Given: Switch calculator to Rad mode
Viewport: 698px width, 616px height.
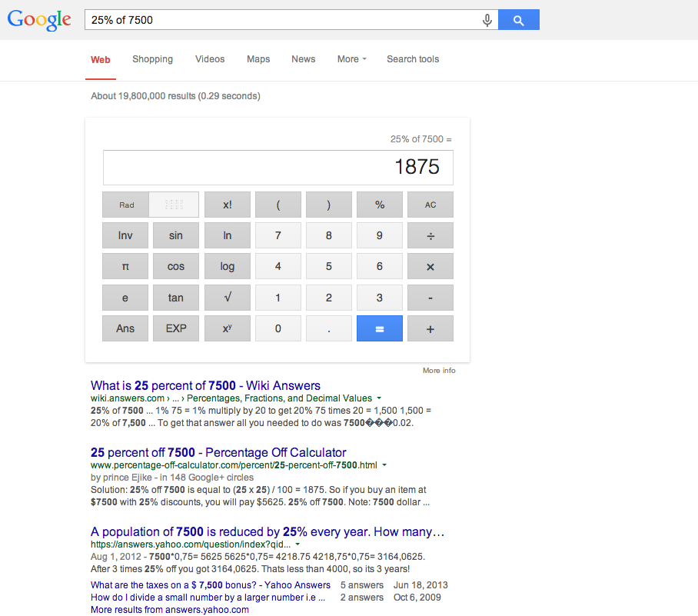Looking at the screenshot, I should (x=126, y=205).
